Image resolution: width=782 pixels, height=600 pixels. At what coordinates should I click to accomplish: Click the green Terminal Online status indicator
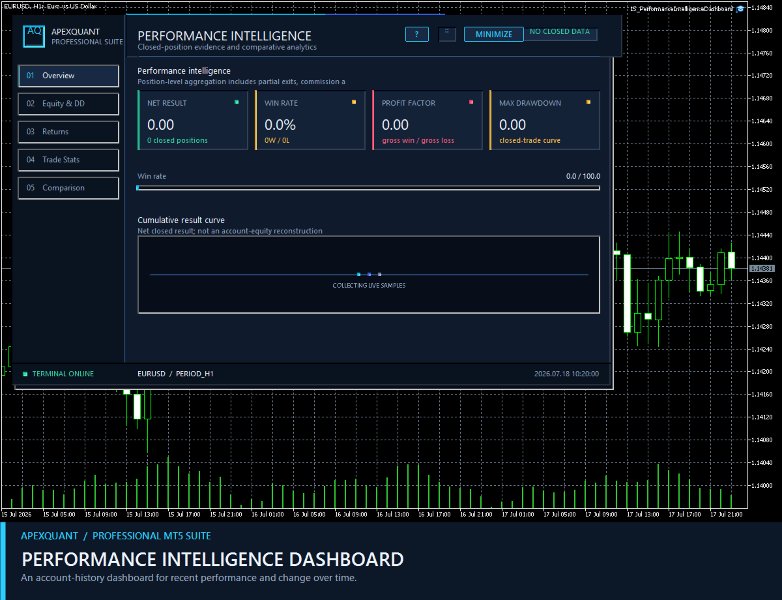coord(25,374)
